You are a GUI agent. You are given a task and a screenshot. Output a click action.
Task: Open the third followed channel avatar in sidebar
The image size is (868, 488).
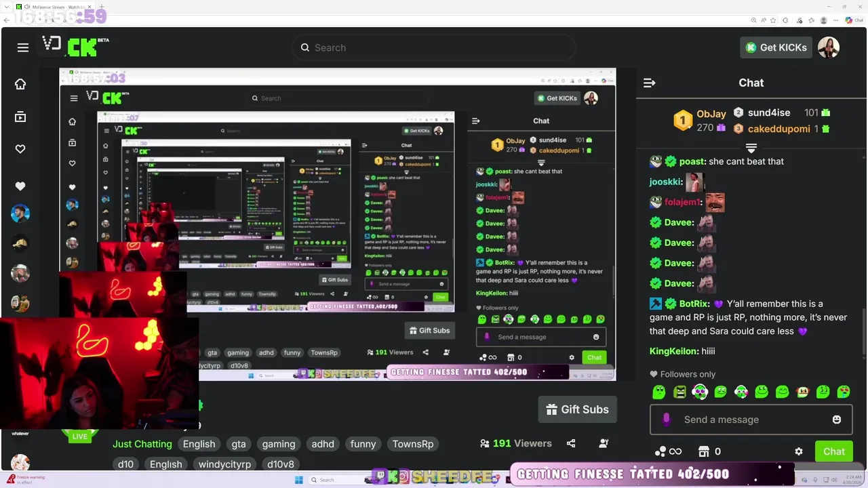tap(20, 273)
